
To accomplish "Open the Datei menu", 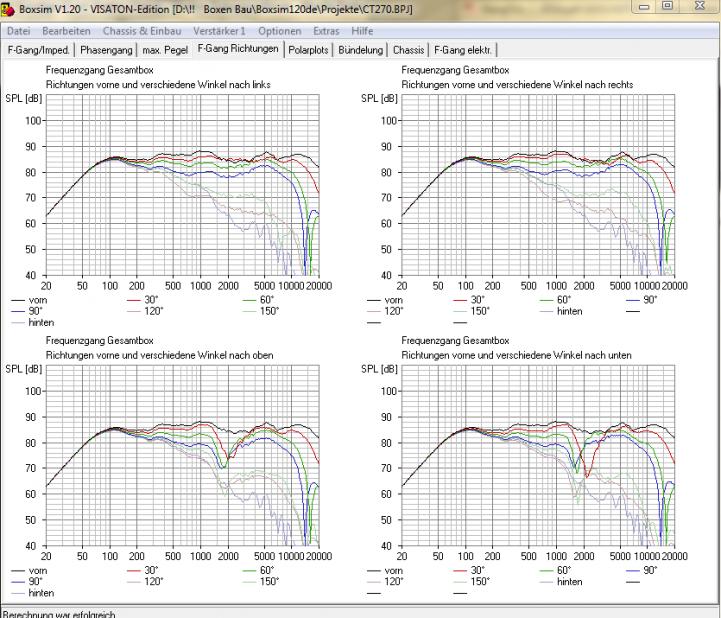I will coord(19,31).
